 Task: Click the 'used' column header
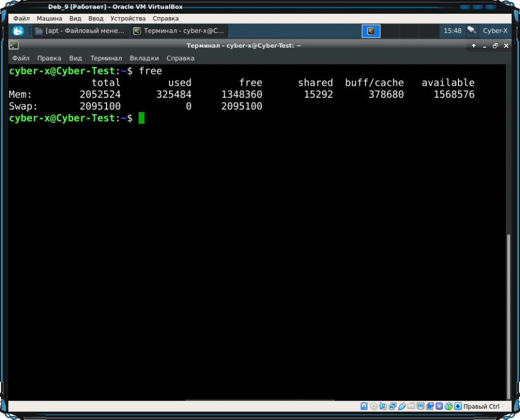coord(180,83)
